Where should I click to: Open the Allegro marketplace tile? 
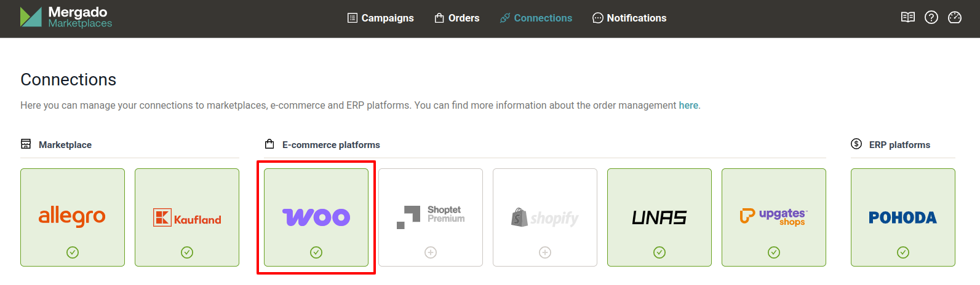coord(73,216)
